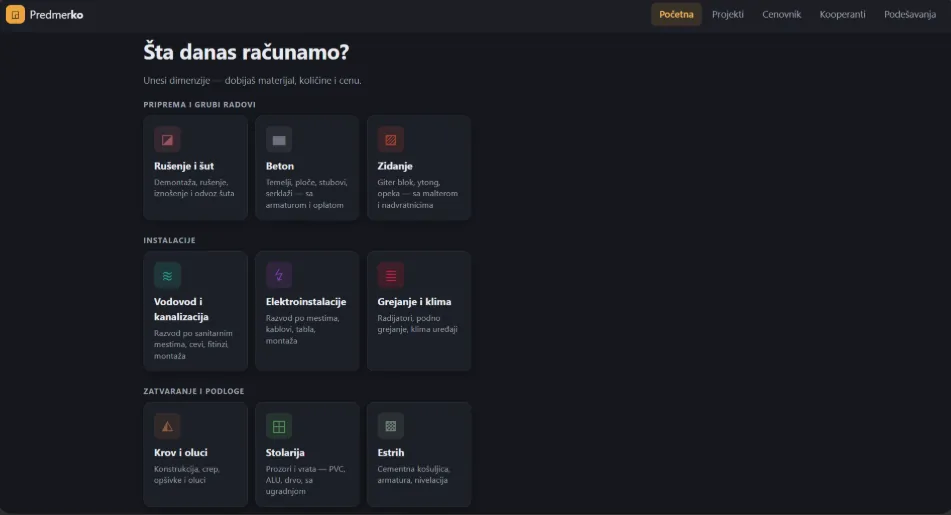951x515 pixels.
Task: Open the Elektroinstalacije card title
Action: tap(306, 302)
